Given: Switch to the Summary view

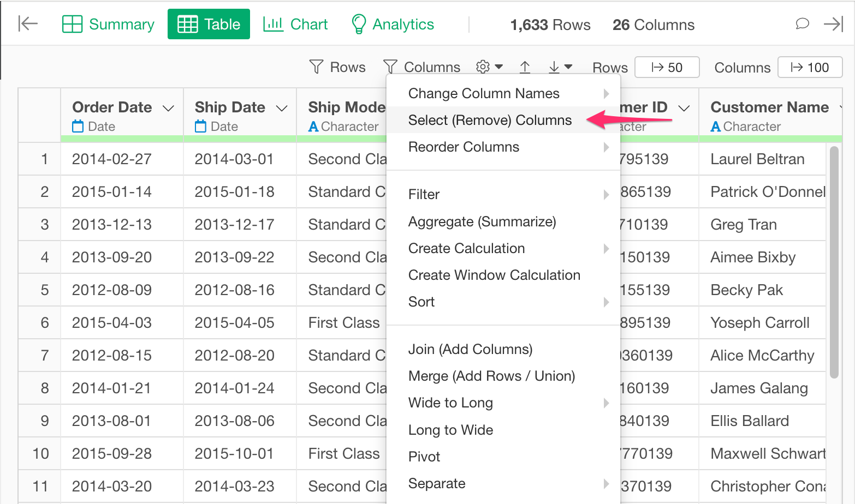Looking at the screenshot, I should click(x=108, y=25).
